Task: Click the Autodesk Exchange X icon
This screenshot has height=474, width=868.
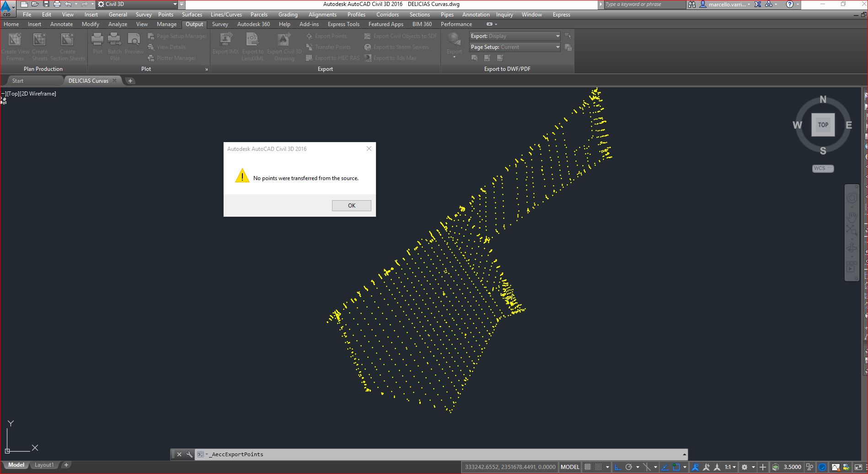Action: 758,4
